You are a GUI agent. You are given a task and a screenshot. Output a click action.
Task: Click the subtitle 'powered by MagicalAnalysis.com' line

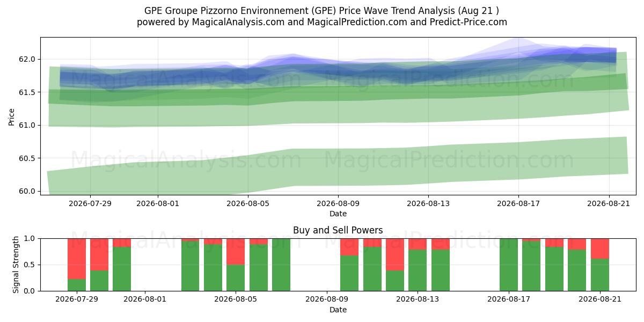click(321, 22)
